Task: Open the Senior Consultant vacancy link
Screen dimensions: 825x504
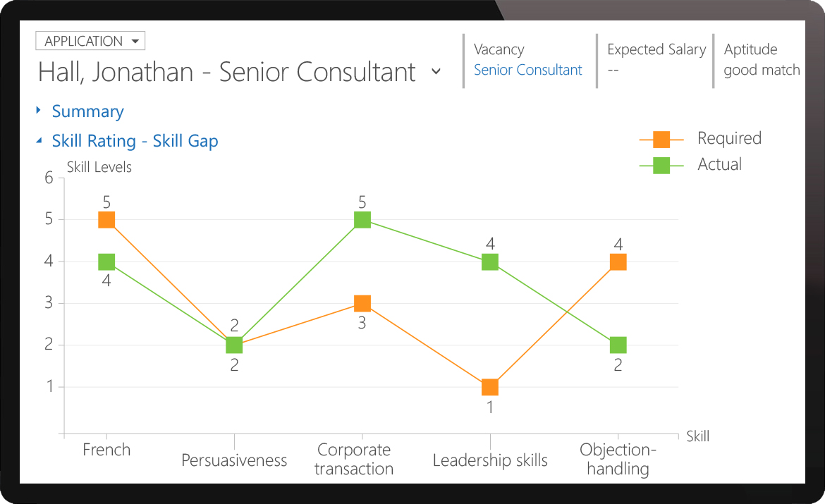Action: click(x=527, y=70)
